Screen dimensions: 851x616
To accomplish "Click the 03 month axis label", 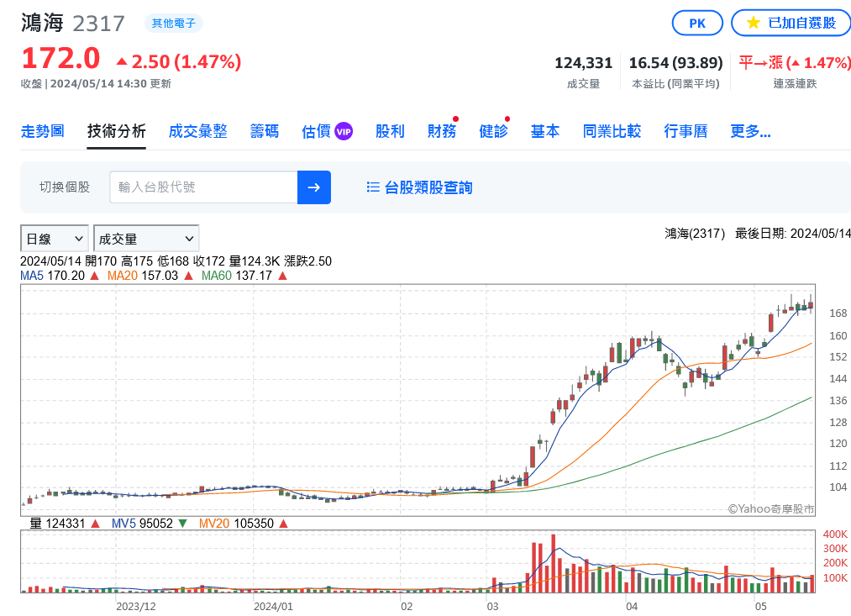I will [492, 607].
